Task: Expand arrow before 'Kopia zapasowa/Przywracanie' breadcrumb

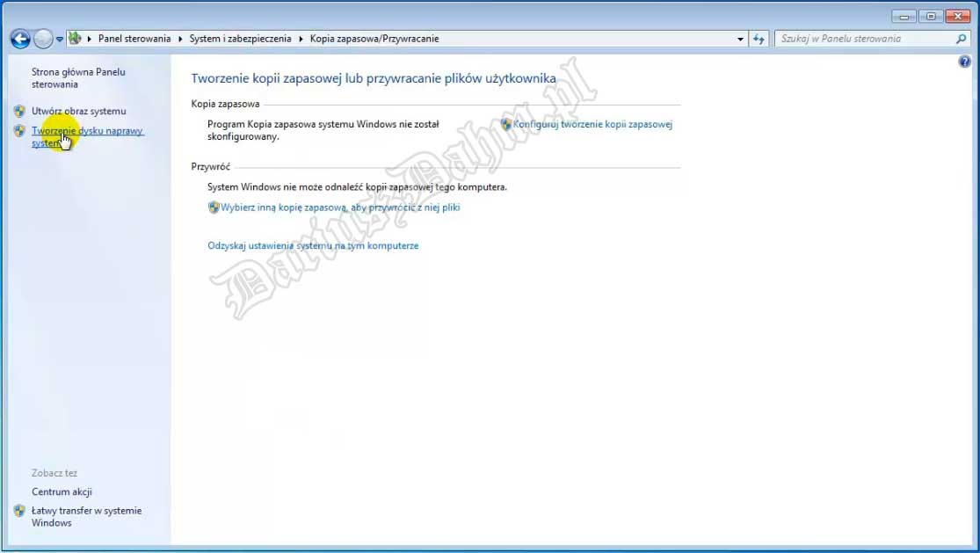Action: click(x=301, y=39)
